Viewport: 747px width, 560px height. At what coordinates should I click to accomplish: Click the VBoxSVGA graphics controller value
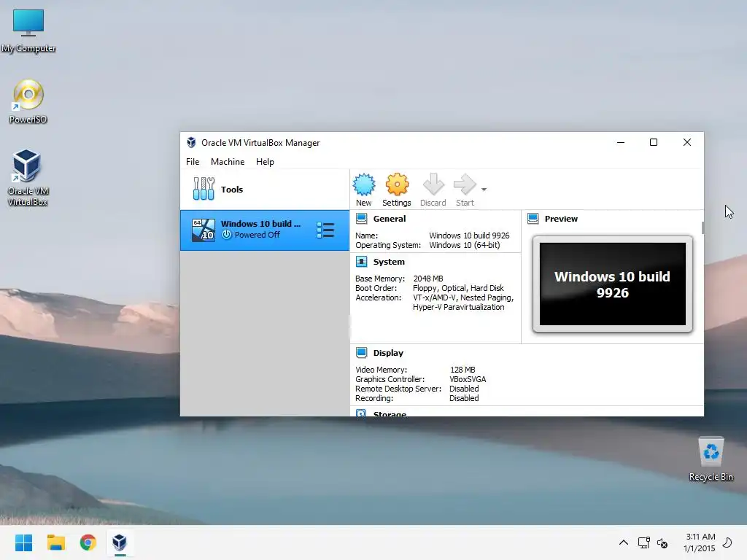pyautogui.click(x=468, y=379)
